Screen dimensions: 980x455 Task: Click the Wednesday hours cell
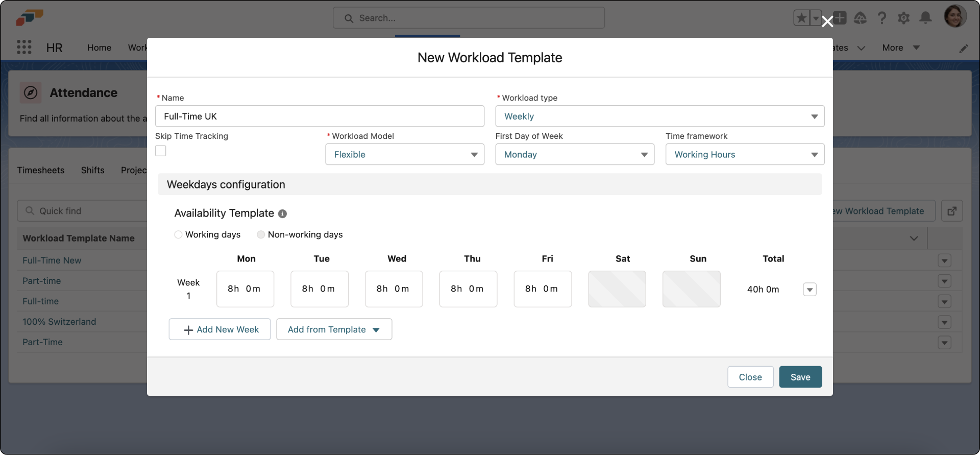[x=394, y=289]
